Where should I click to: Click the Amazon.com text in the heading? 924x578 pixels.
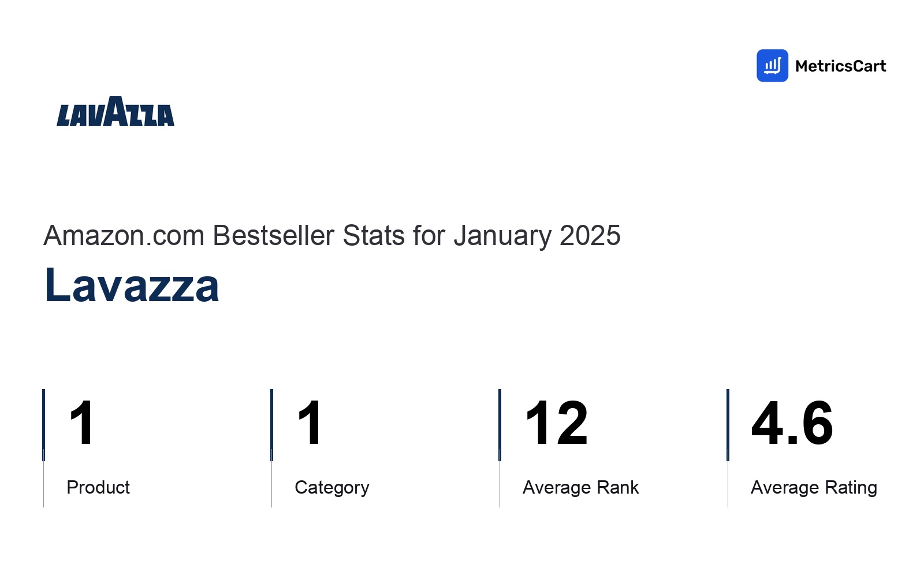tap(124, 236)
